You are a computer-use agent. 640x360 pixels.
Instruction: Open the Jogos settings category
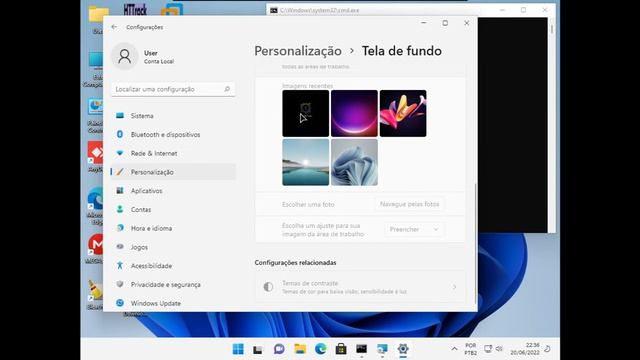coord(173,247)
